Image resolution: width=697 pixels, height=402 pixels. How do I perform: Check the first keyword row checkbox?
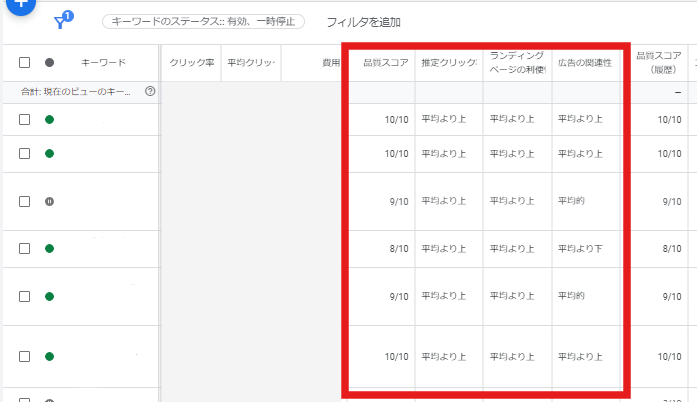coord(24,120)
